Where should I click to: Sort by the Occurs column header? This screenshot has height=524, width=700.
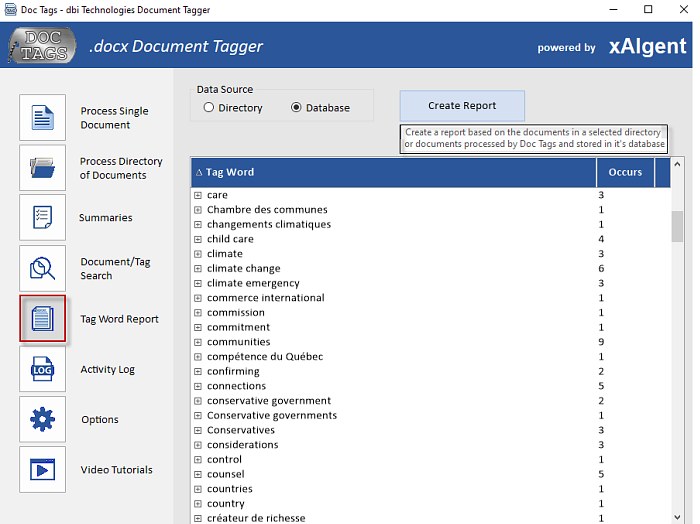[625, 172]
